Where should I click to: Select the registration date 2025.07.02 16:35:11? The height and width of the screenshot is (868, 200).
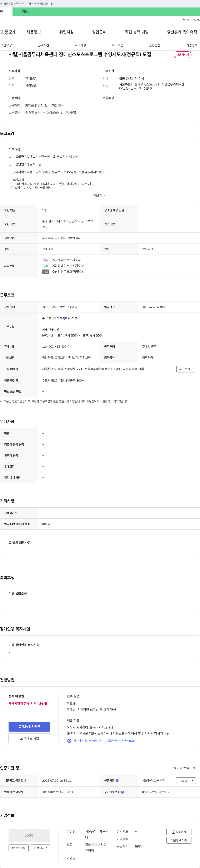(57, 780)
